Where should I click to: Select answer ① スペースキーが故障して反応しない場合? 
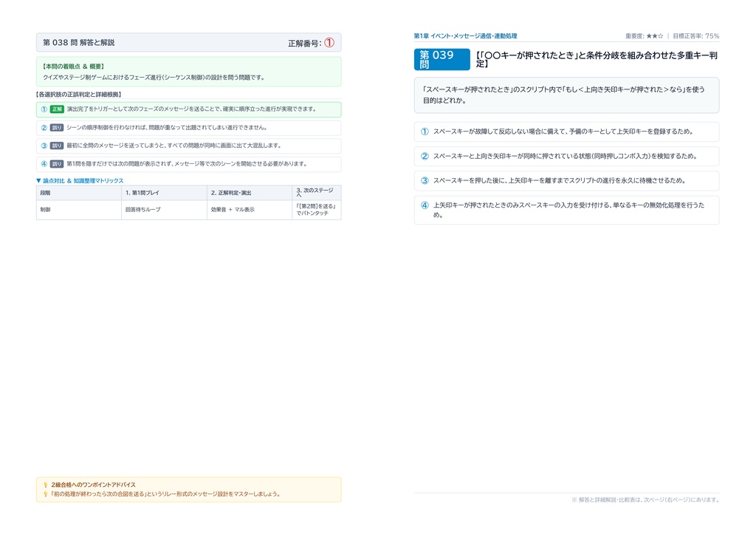566,132
